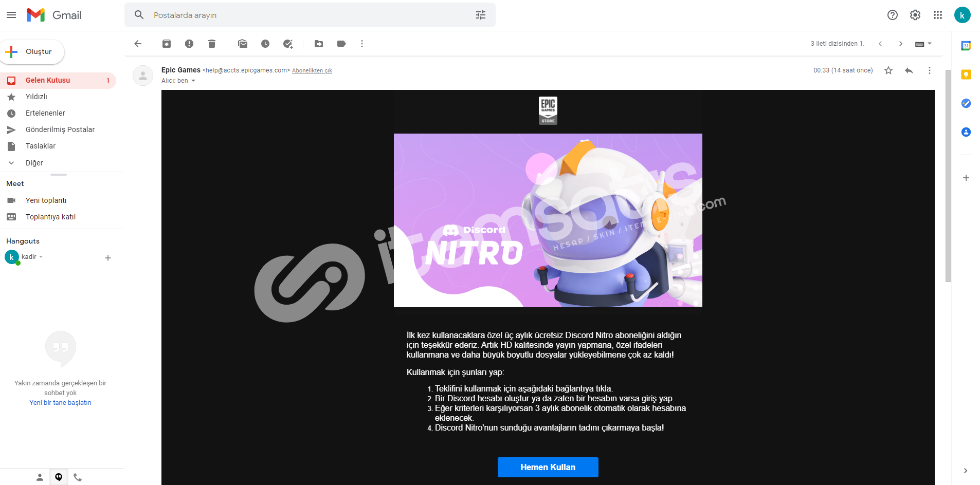Click the search magnifier icon
The image size is (980, 485).
pos(139,15)
